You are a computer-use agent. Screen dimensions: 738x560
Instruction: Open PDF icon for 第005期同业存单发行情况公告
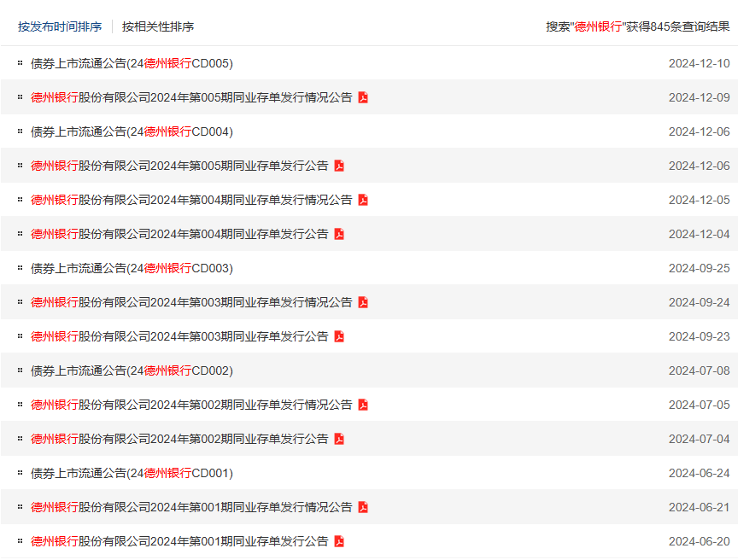point(363,97)
